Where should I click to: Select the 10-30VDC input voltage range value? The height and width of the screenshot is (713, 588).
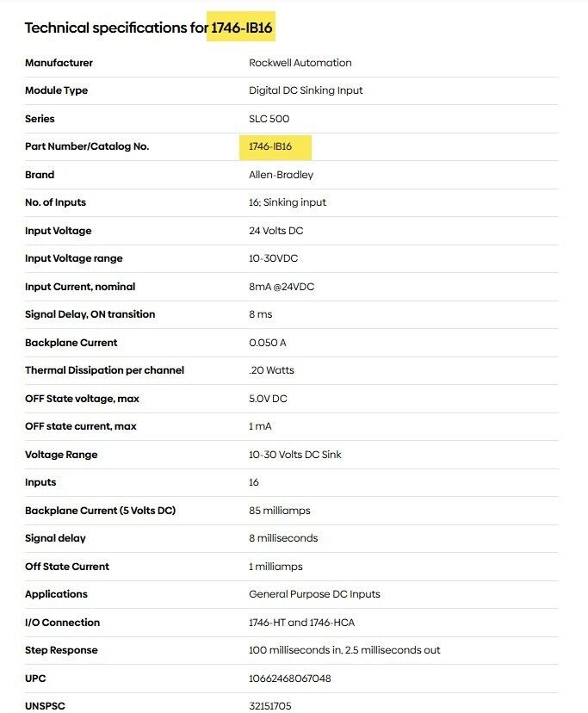pos(273,259)
